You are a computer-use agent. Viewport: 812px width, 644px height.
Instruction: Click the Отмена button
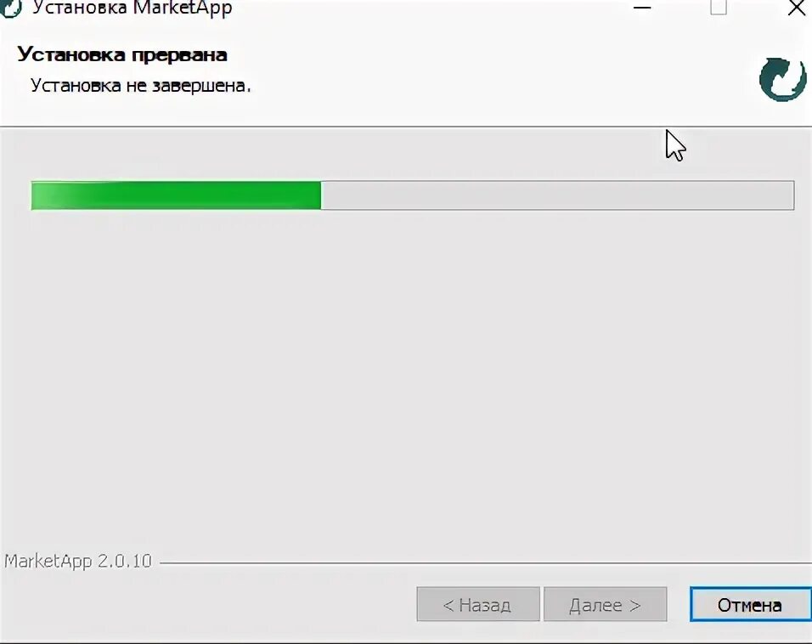point(750,604)
